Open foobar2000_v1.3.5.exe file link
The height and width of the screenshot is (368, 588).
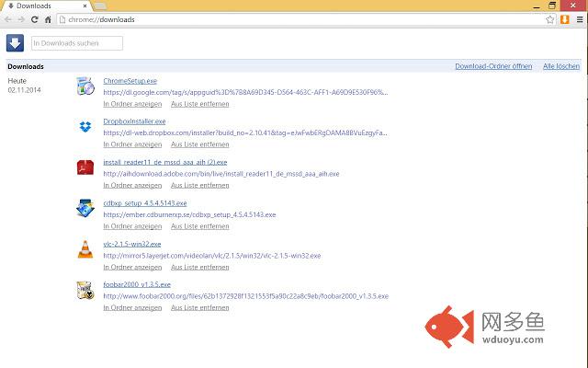point(137,284)
